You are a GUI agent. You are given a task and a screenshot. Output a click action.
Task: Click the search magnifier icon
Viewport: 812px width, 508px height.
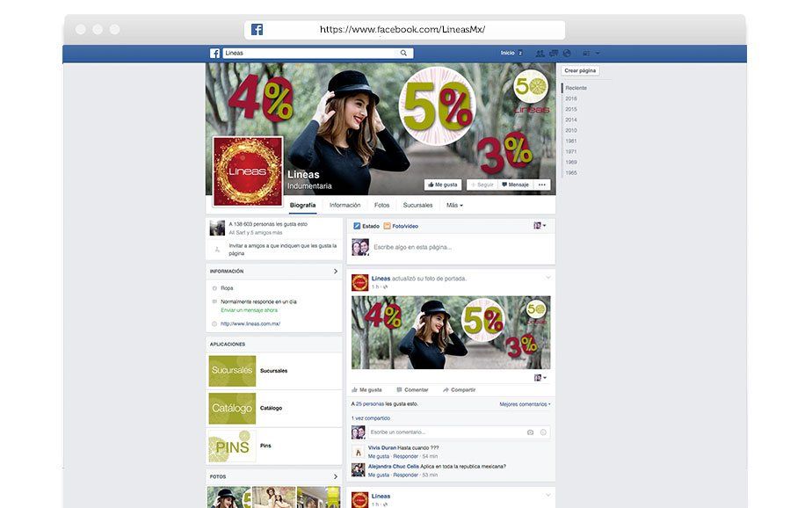coord(403,53)
